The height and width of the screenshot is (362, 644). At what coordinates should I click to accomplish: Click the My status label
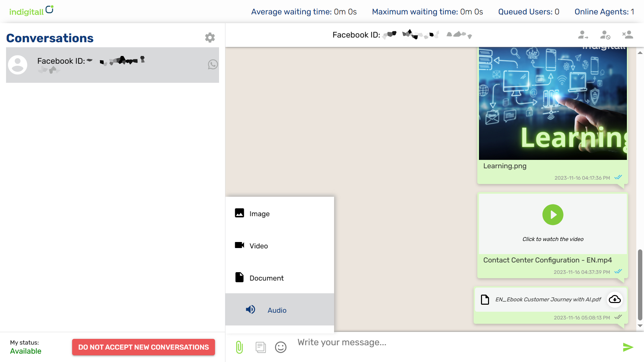pos(24,343)
